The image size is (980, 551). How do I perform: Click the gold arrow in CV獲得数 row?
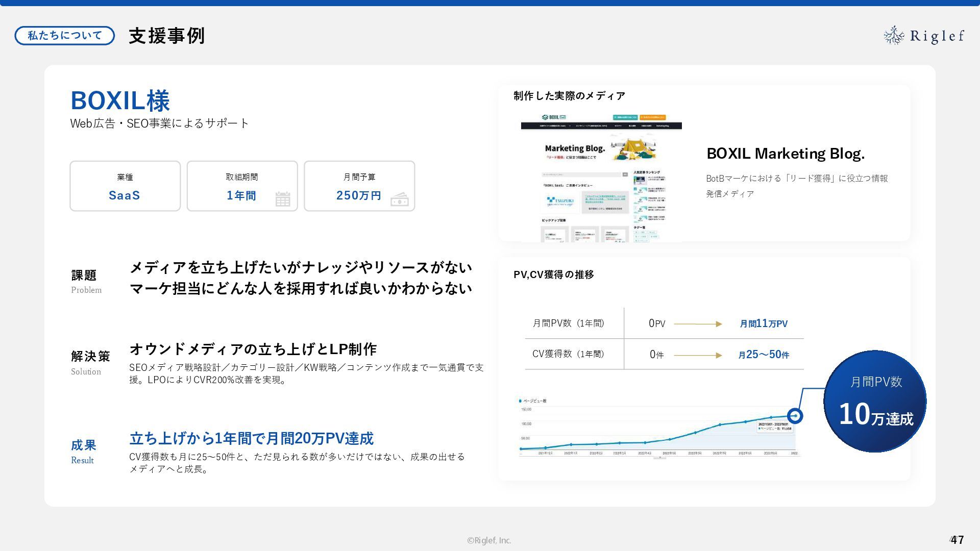pos(698,355)
